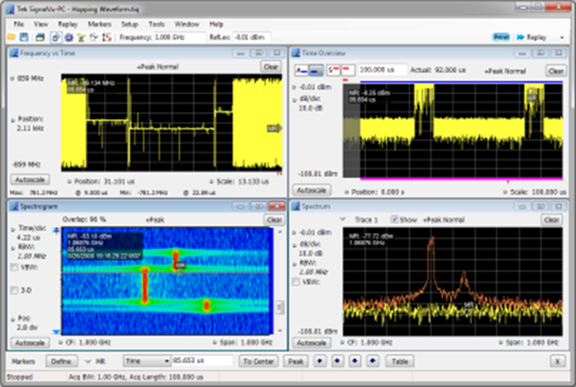Open the Time dropdown in Markers bar
Image resolution: width=576 pixels, height=387 pixels.
pyautogui.click(x=146, y=361)
